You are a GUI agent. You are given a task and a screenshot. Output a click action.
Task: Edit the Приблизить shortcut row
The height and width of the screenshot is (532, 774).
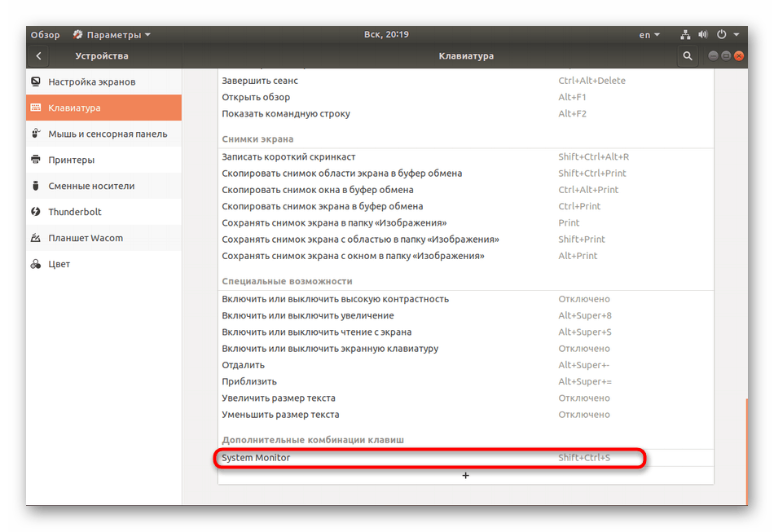pos(465,382)
